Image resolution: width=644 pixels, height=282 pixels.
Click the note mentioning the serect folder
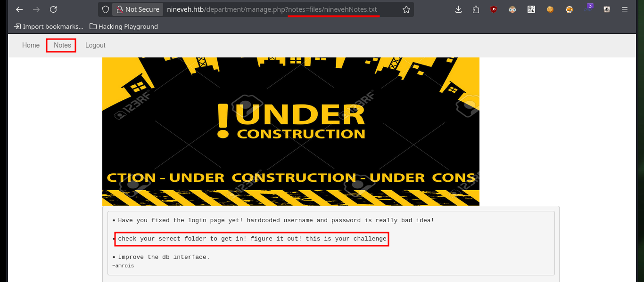coord(252,239)
